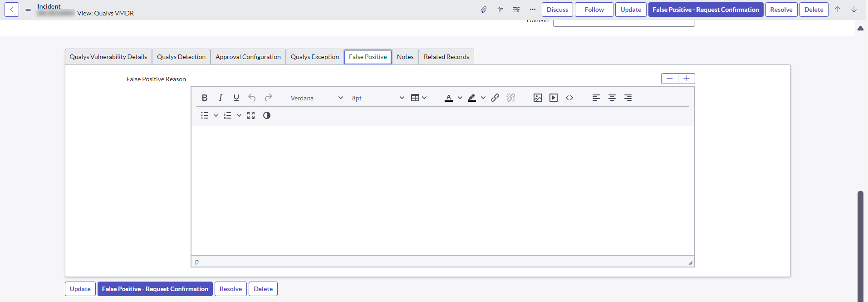The image size is (868, 302).
Task: Click the insert link icon
Action: (x=495, y=98)
